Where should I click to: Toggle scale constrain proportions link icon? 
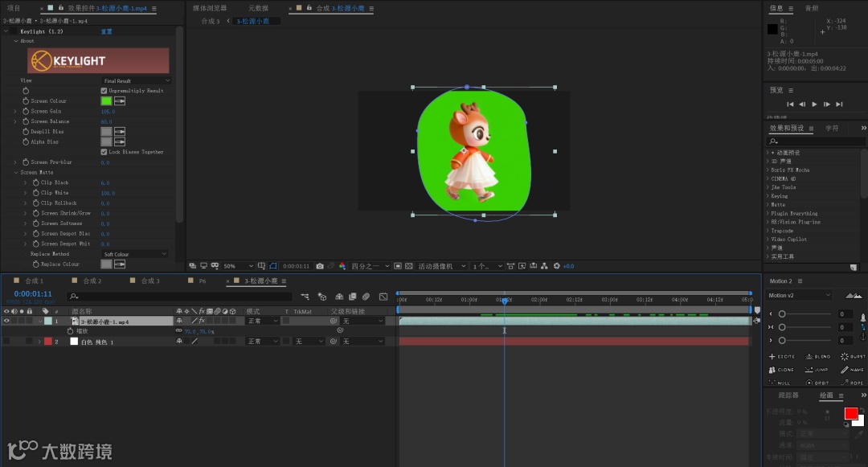point(178,331)
